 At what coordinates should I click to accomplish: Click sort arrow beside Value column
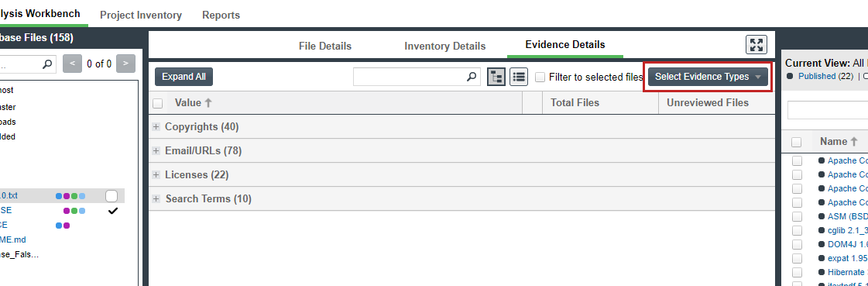pyautogui.click(x=208, y=102)
